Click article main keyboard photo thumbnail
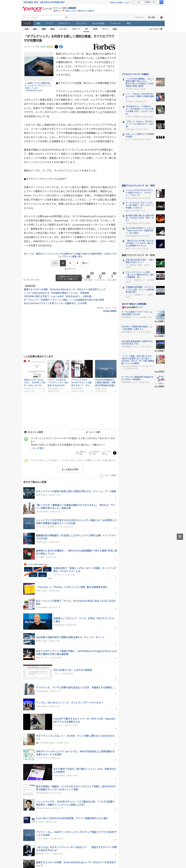The image size is (186, 868). [x=39, y=66]
